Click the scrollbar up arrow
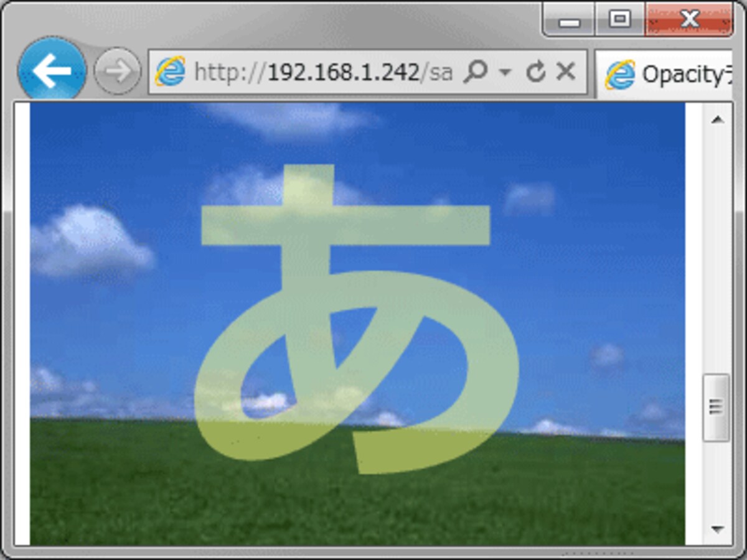747x560 pixels. (717, 119)
